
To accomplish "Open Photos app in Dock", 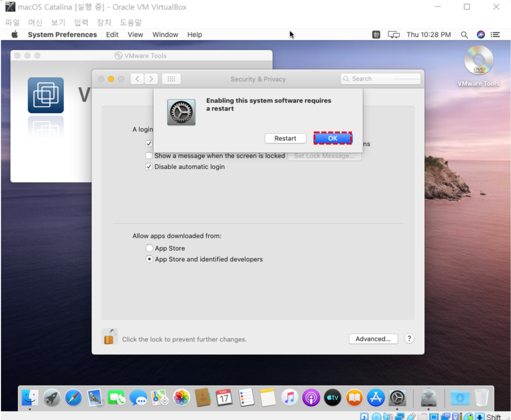I will tap(181, 398).
